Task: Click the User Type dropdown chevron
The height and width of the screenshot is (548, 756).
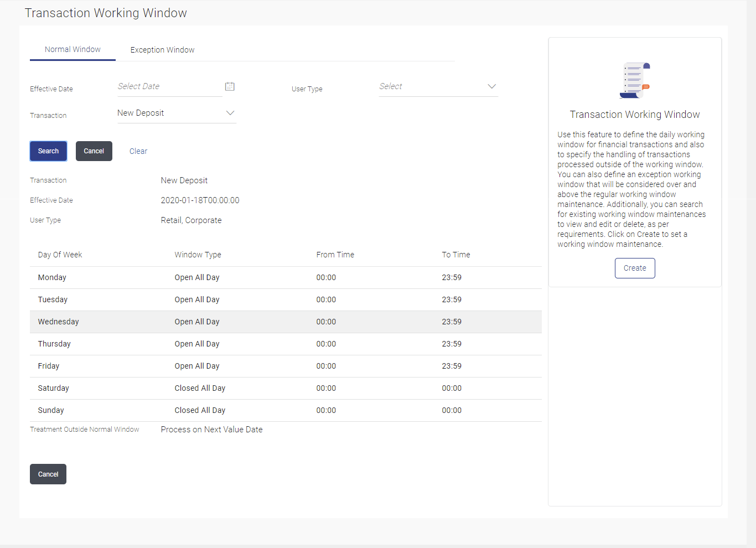Action: (x=491, y=86)
